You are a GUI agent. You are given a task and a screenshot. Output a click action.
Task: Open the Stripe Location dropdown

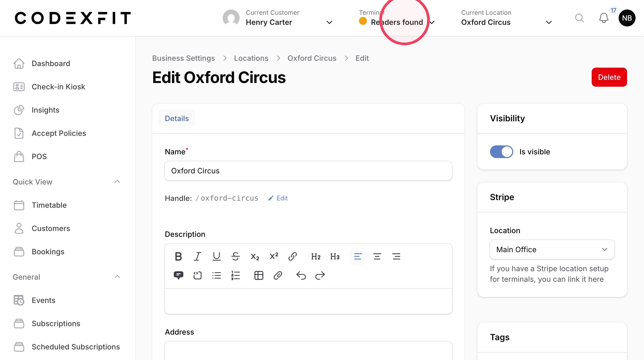coord(552,250)
